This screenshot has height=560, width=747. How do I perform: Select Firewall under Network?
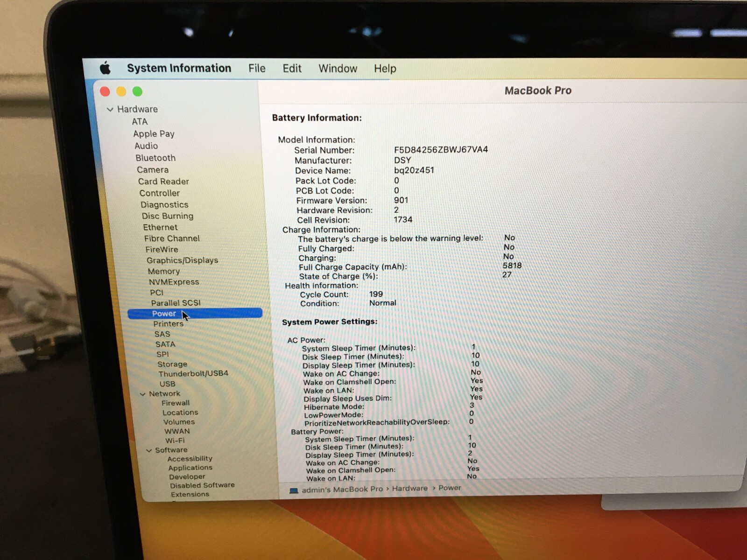pos(176,403)
